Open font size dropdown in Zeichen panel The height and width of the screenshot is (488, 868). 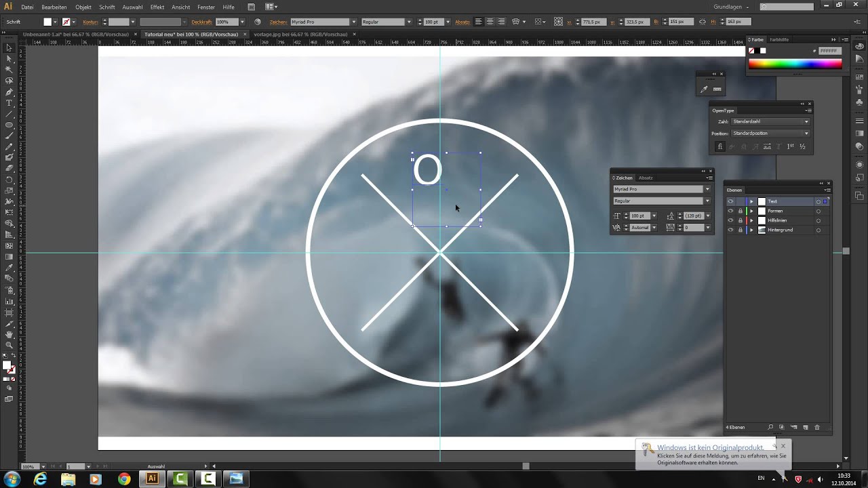tap(654, 216)
